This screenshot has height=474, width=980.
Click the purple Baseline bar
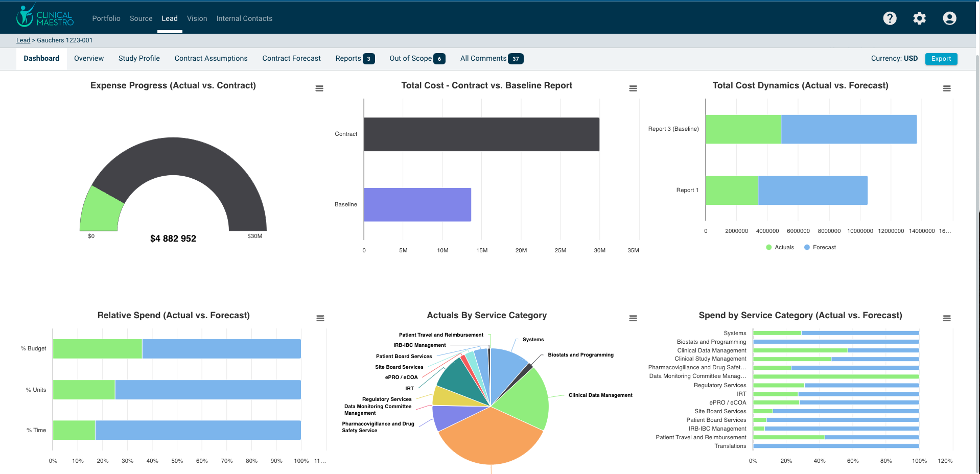[x=417, y=204]
